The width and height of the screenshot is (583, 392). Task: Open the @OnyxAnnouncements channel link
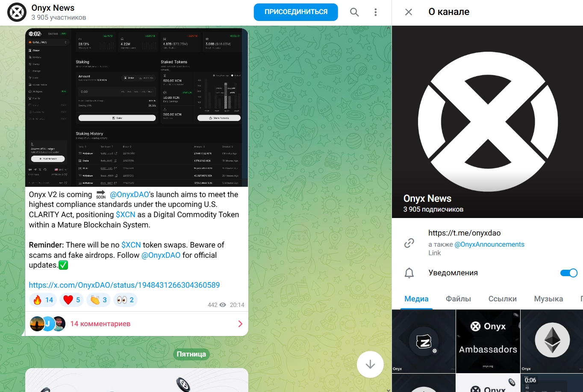[x=489, y=245]
